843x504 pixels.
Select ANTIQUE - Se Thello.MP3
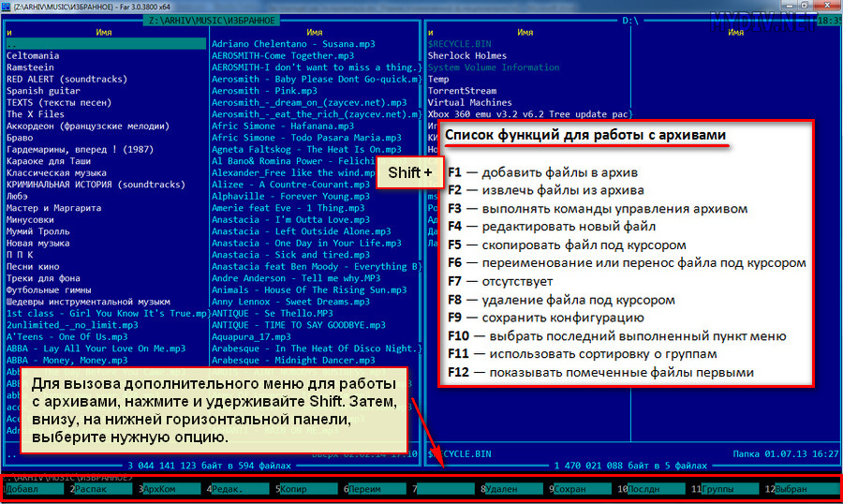coord(272,313)
